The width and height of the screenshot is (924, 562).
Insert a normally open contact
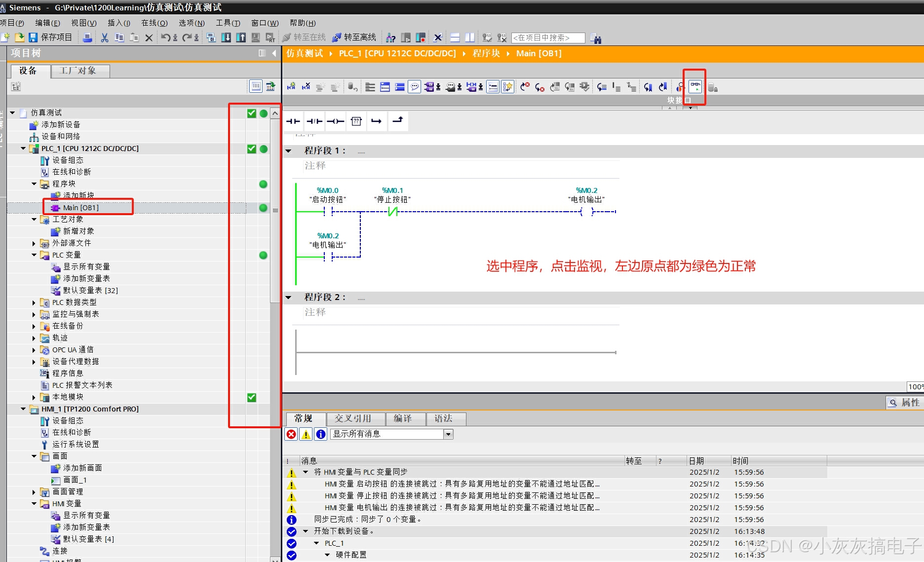point(293,121)
